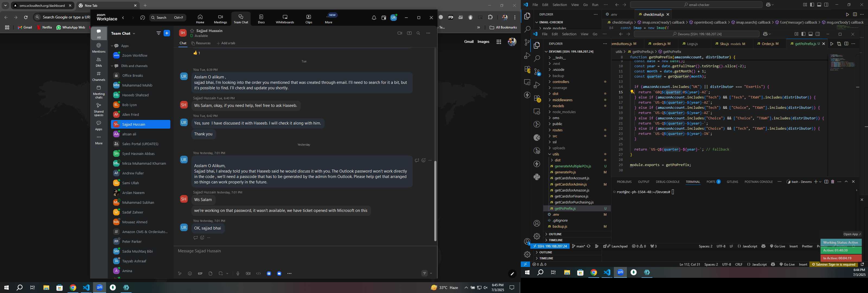Switch to the Zoom Meetings tab

pos(220,19)
